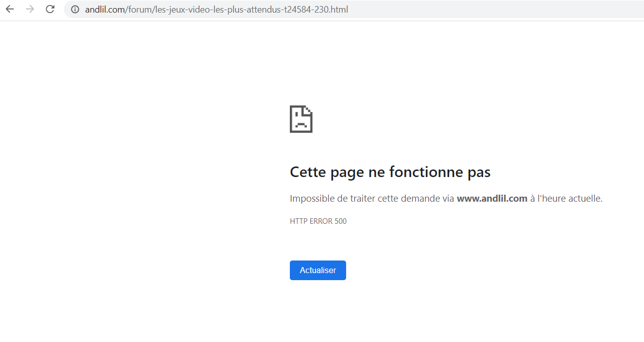The height and width of the screenshot is (342, 644).
Task: Click the heading "Cette page ne fonctionne pas"
Action: [x=390, y=173]
